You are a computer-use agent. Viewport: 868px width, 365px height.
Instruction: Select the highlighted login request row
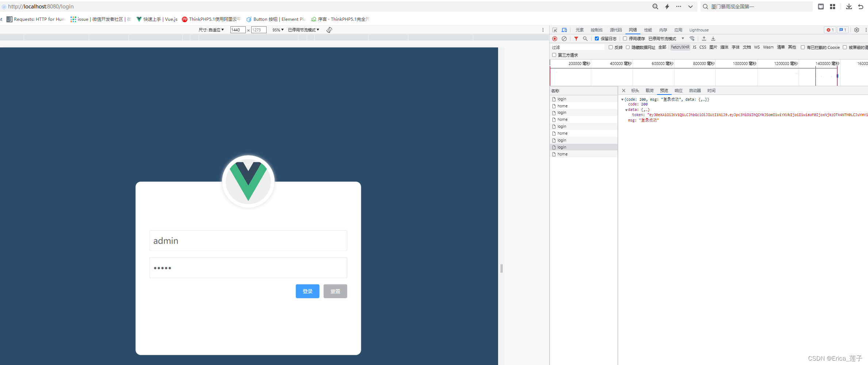[x=584, y=147]
